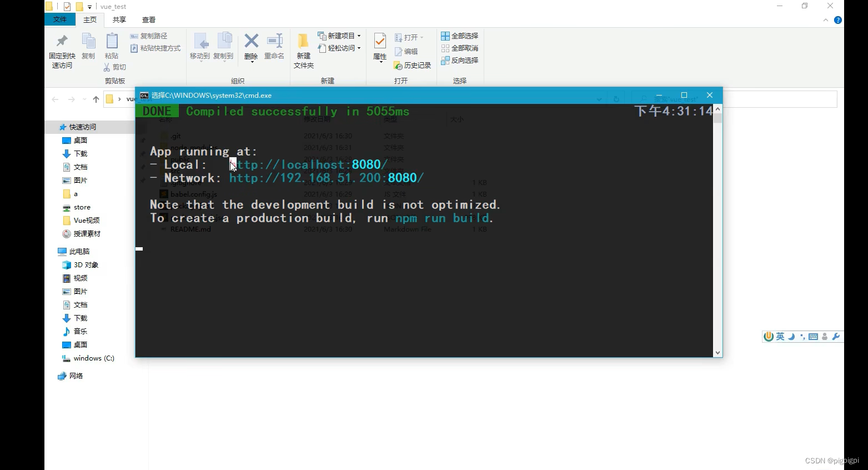Click Edit (编辑) in ribbon
Image resolution: width=868 pixels, height=470 pixels.
[406, 52]
